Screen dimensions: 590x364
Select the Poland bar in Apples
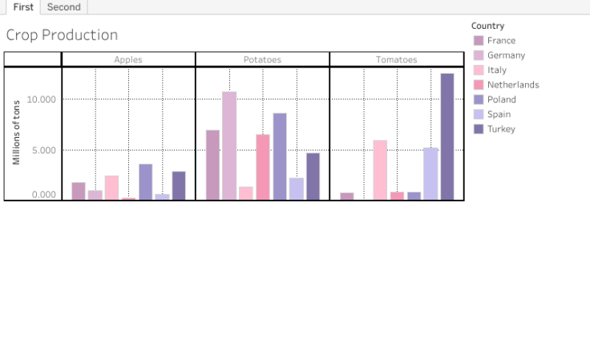point(145,181)
